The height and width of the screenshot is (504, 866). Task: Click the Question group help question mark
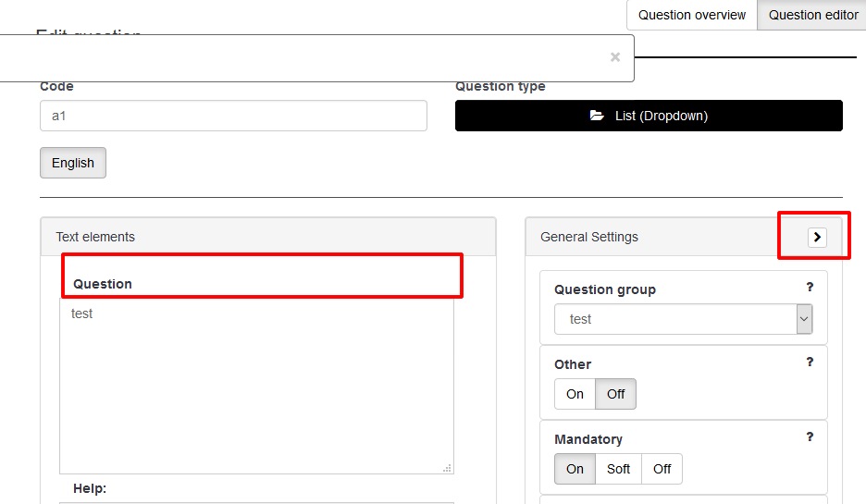pos(810,288)
